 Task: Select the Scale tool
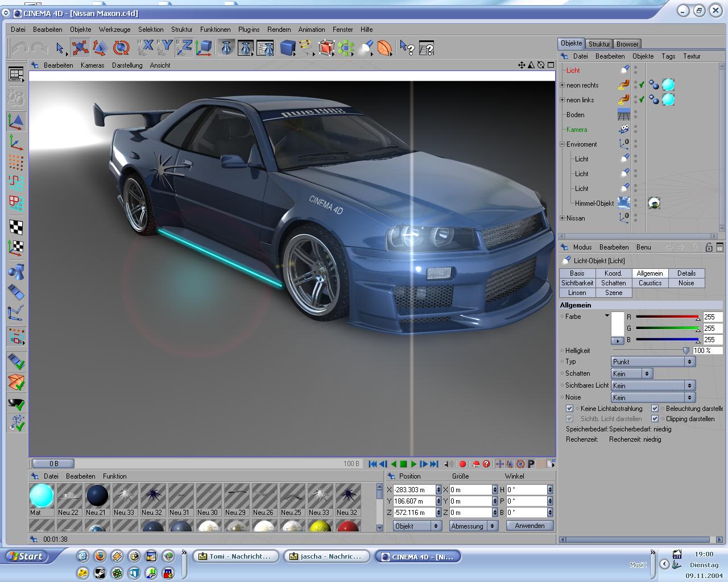coord(100,48)
